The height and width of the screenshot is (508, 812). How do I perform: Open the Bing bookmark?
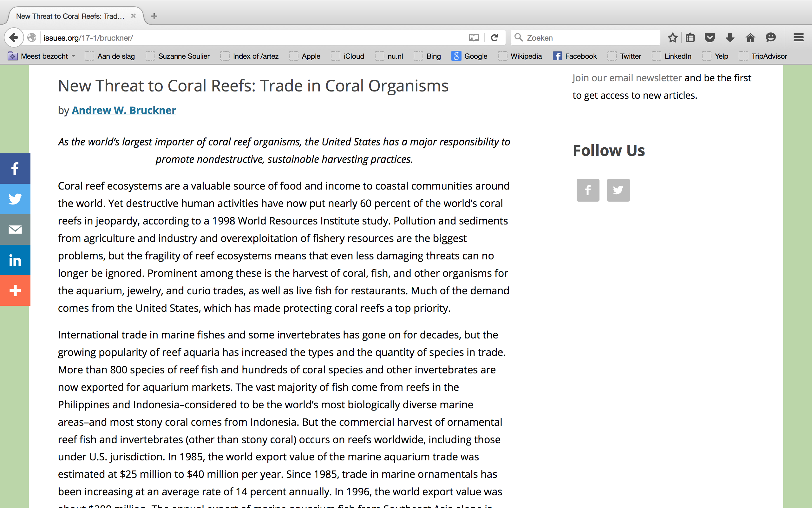[x=428, y=56]
